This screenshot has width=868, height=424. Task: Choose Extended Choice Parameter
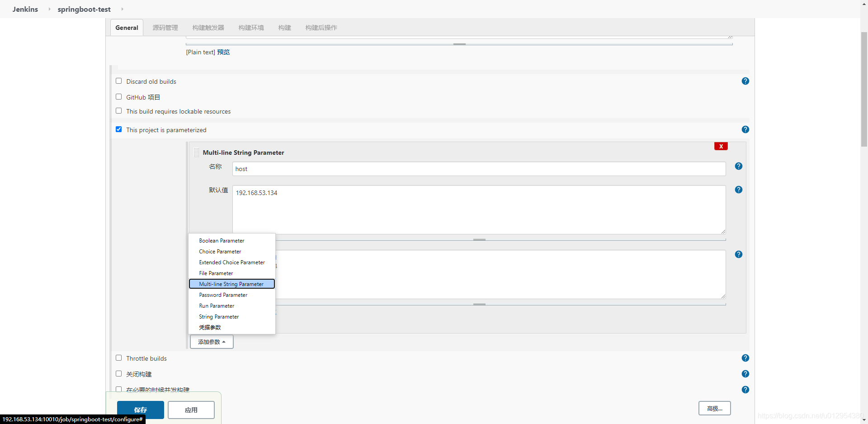232,262
